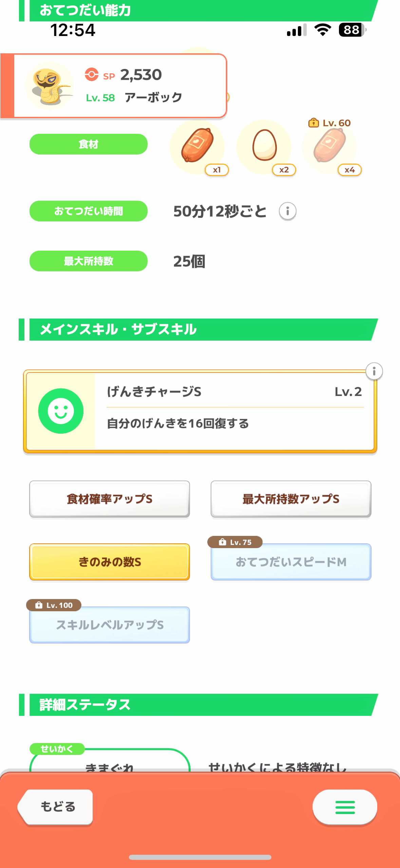Select the 最大所持数アップS sub skill

click(x=291, y=499)
